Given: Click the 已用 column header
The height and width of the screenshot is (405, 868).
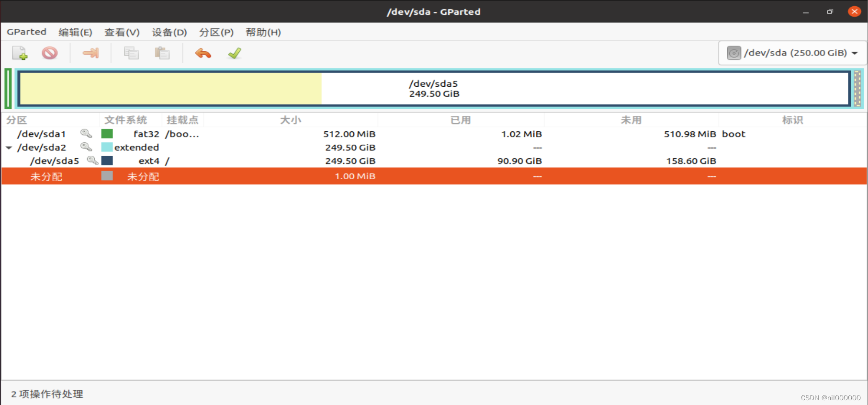Looking at the screenshot, I should pos(461,120).
